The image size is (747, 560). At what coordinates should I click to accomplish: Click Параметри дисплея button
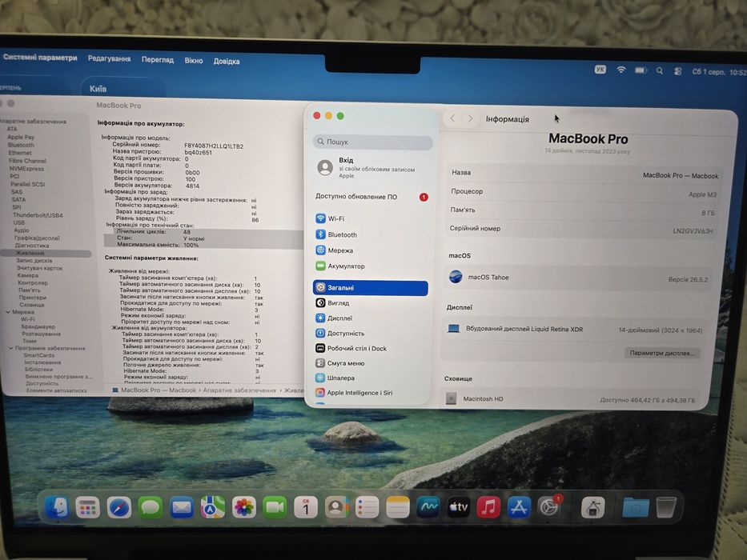click(661, 354)
